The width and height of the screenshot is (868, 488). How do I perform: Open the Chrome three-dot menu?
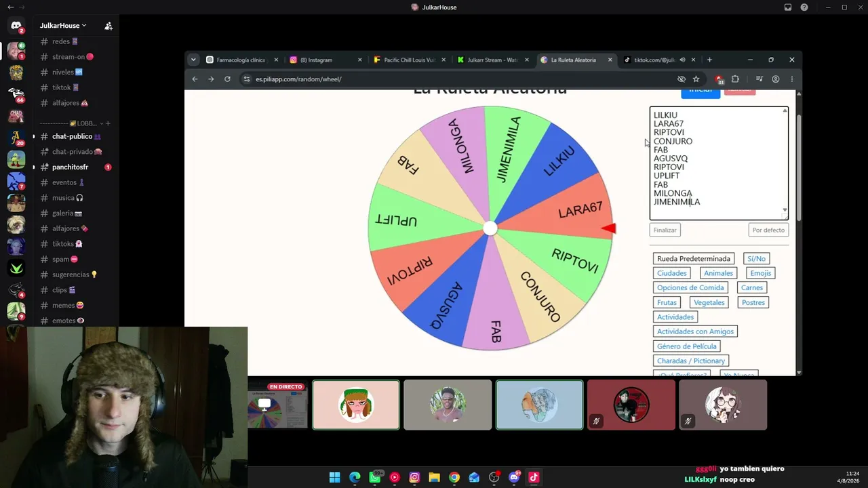791,79
